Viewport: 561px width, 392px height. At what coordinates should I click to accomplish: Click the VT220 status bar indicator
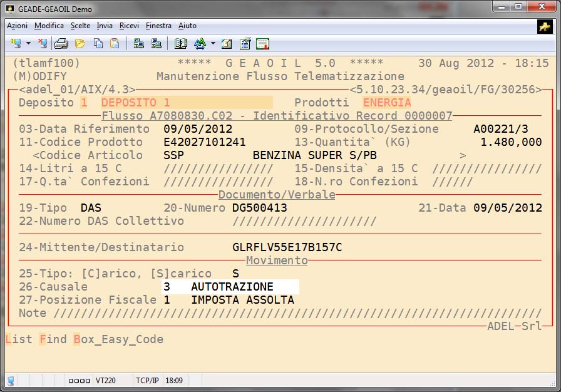point(105,380)
